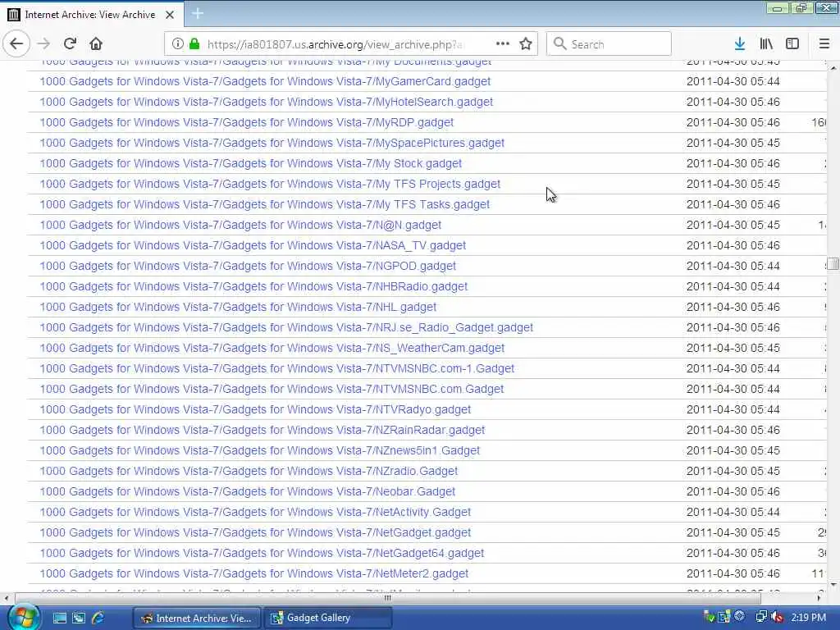840x630 pixels.
Task: Click the green secure connection padlock
Action: click(194, 44)
